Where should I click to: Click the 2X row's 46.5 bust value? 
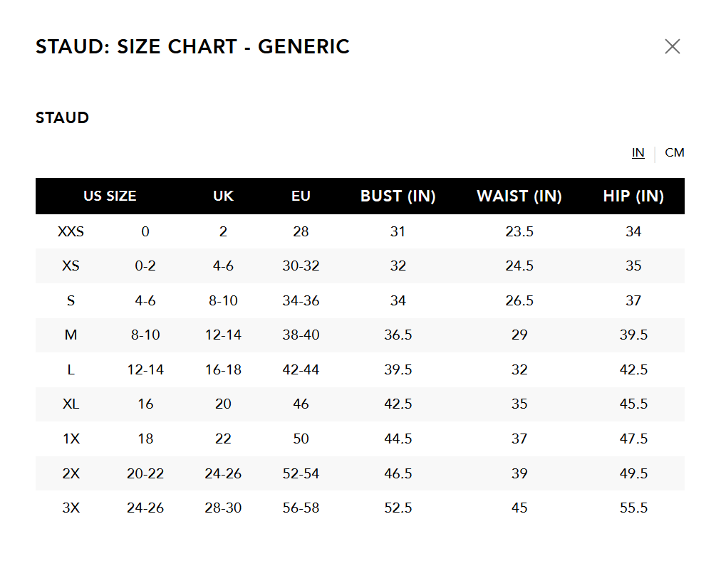[x=398, y=473]
